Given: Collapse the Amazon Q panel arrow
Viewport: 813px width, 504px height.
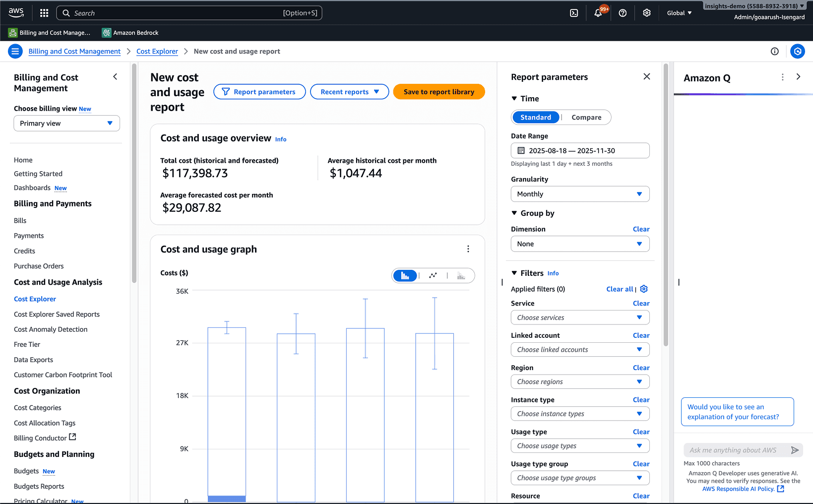Looking at the screenshot, I should [798, 77].
